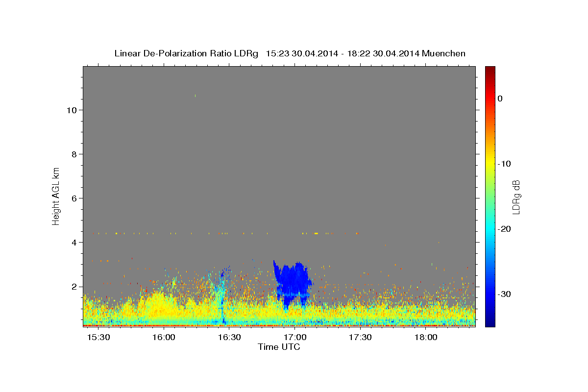Click the height tick label 2
The height and width of the screenshot is (392, 588).
[73, 287]
